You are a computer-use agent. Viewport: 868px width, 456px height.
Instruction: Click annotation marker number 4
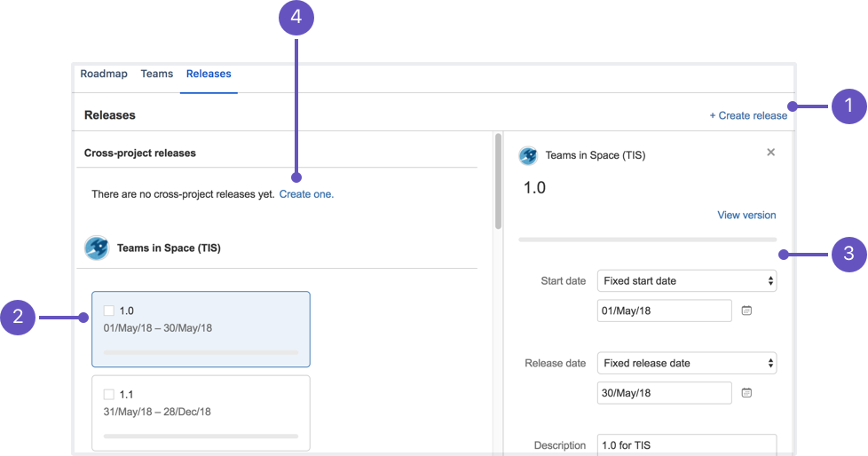296,18
